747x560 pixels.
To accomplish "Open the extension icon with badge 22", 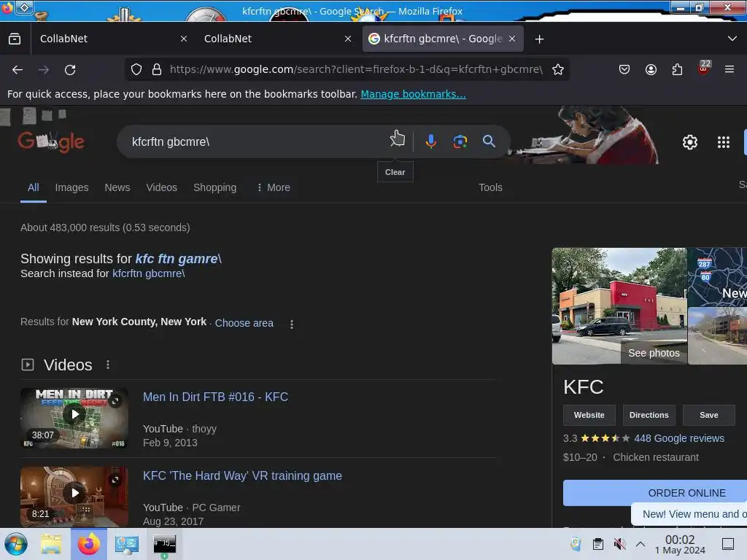I will [704, 68].
